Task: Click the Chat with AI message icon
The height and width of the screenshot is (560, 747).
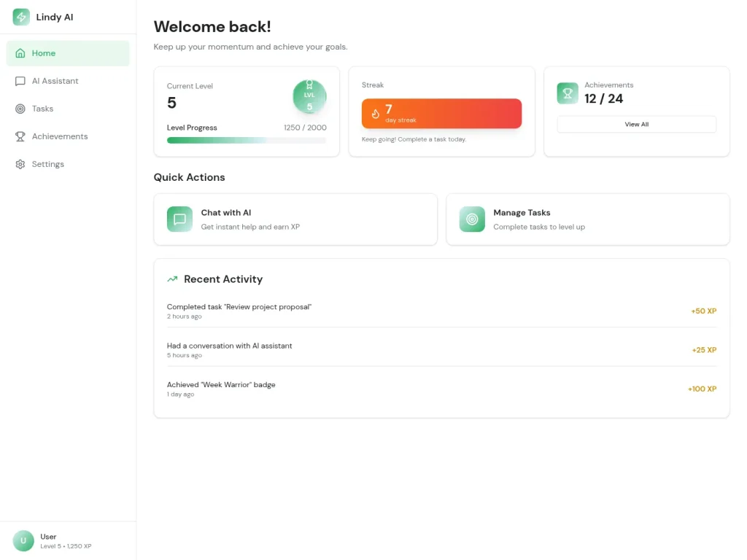Action: point(179,219)
